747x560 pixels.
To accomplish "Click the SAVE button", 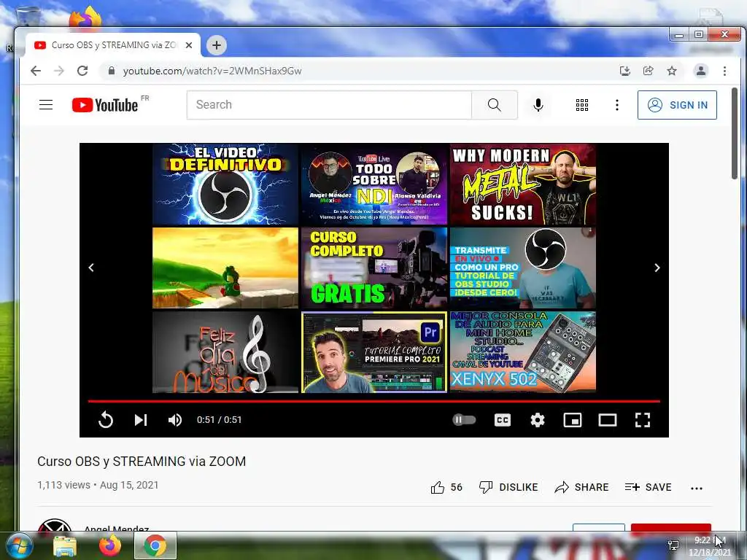I will pos(648,487).
